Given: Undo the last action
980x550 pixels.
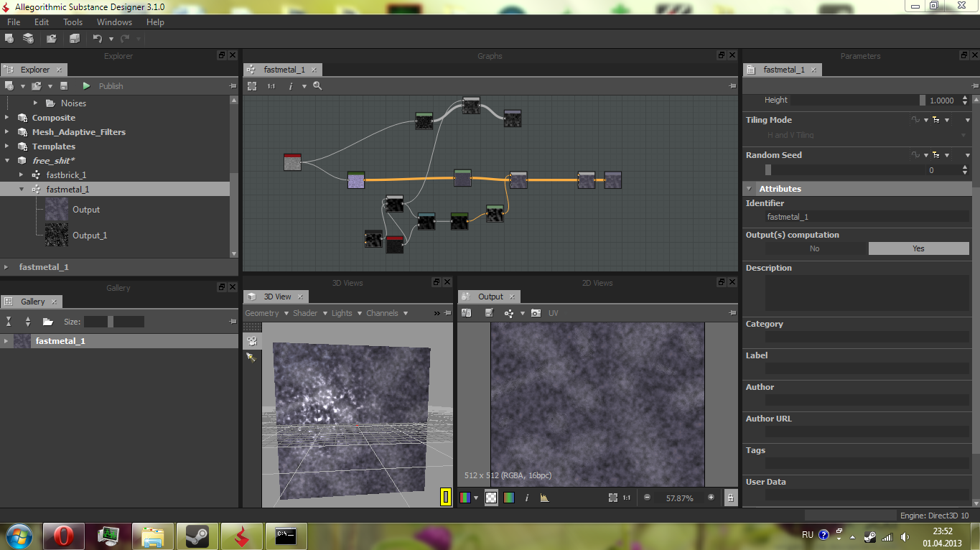Looking at the screenshot, I should click(x=98, y=38).
